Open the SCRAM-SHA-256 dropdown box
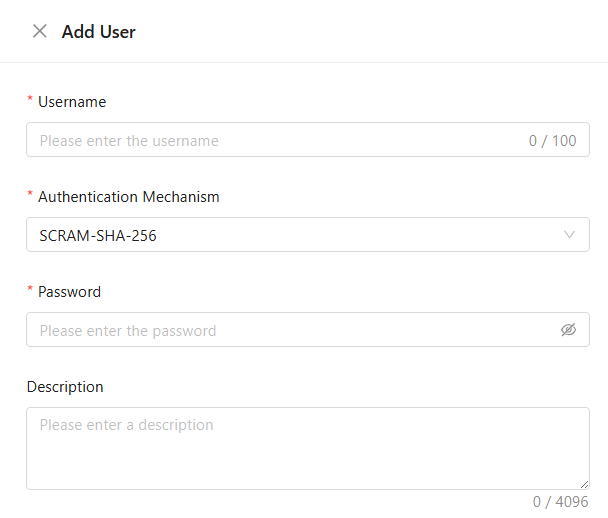 tap(308, 235)
